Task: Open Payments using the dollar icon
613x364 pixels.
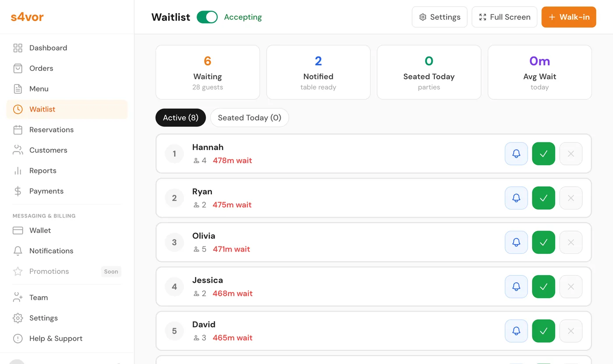Action: coord(18,191)
